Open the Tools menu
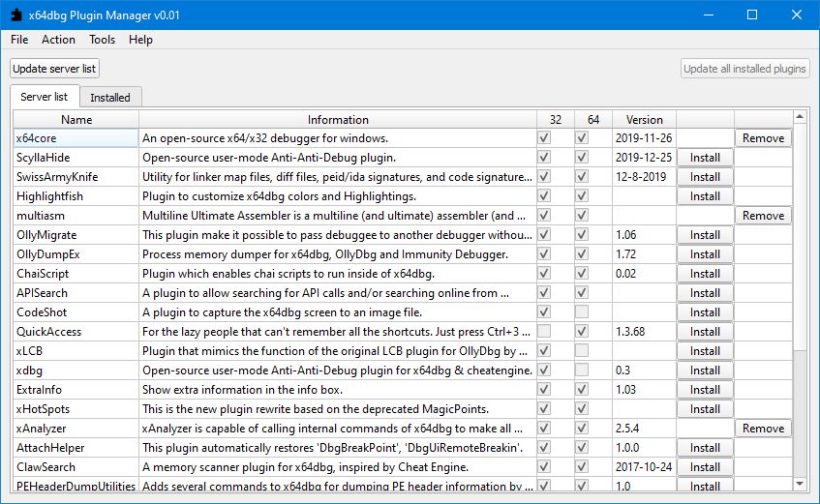 pos(102,40)
